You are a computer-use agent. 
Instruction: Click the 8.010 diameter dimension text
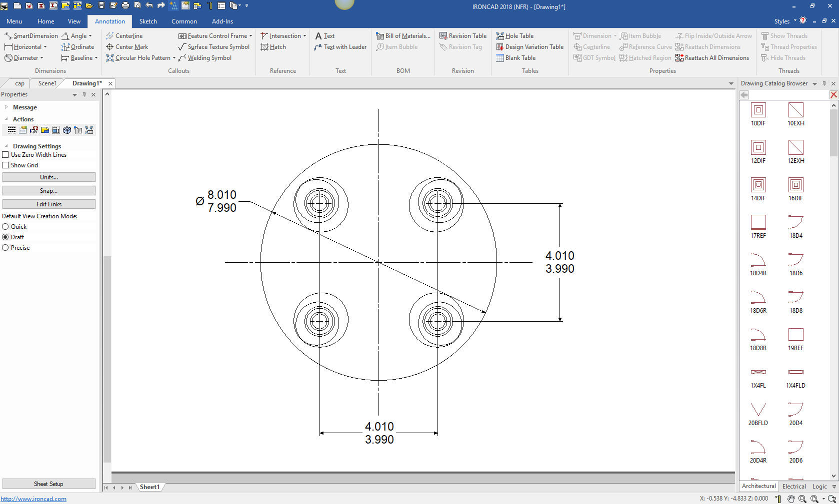(x=222, y=195)
